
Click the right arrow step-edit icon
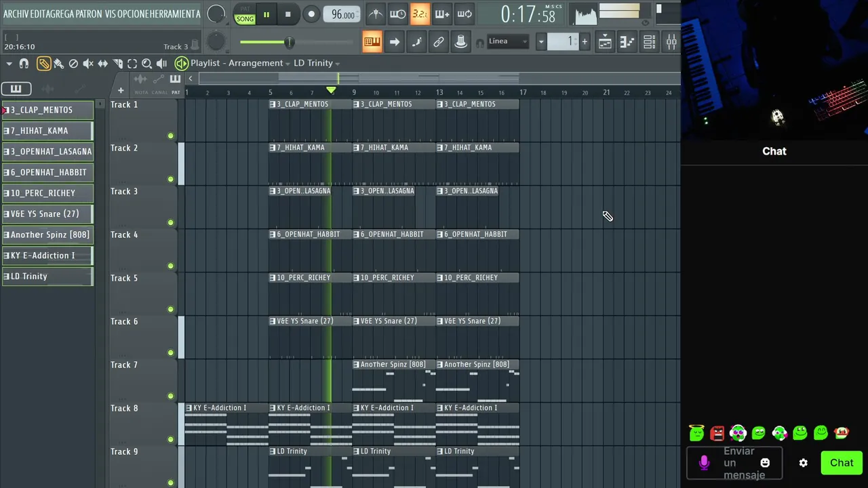coord(394,42)
